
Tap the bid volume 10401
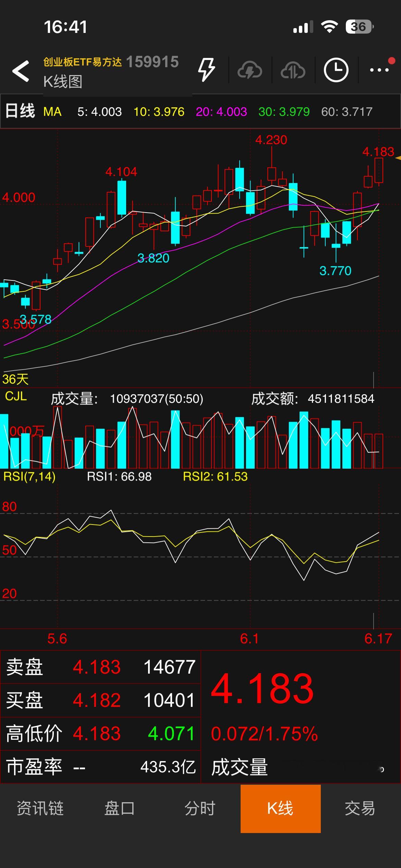tap(170, 700)
